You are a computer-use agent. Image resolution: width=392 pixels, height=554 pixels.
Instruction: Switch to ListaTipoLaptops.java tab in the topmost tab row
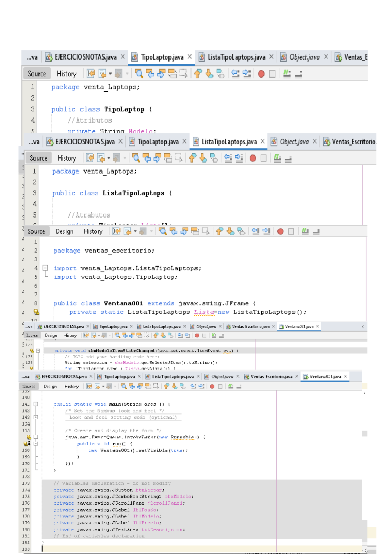[236, 57]
